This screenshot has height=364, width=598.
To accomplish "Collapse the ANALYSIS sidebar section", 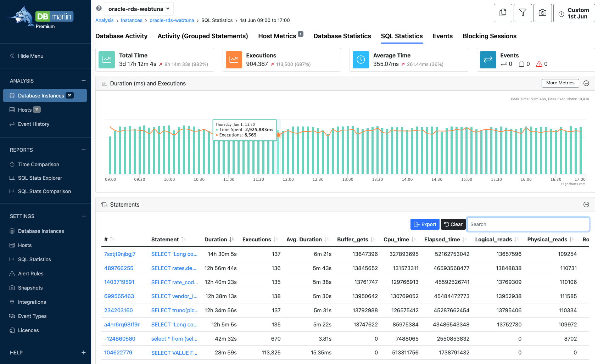I will 84,81.
